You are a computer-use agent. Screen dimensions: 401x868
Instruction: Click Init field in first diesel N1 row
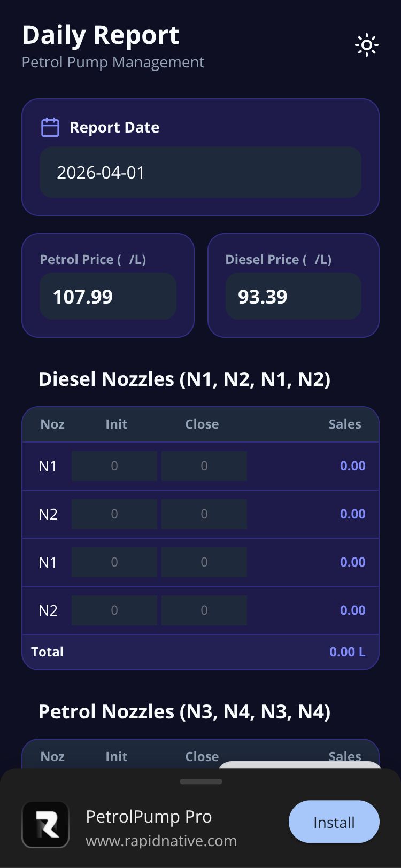[x=114, y=466]
